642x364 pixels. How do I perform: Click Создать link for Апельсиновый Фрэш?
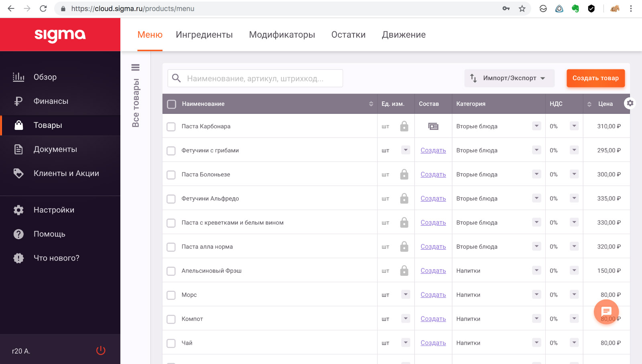[433, 271]
